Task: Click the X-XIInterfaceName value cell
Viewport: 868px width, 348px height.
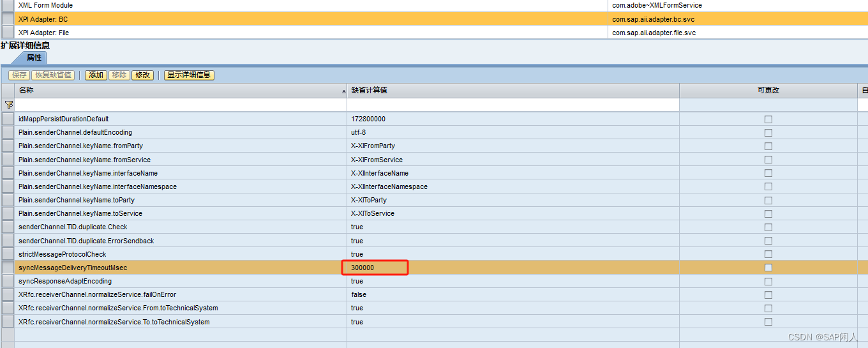Action: coord(513,173)
